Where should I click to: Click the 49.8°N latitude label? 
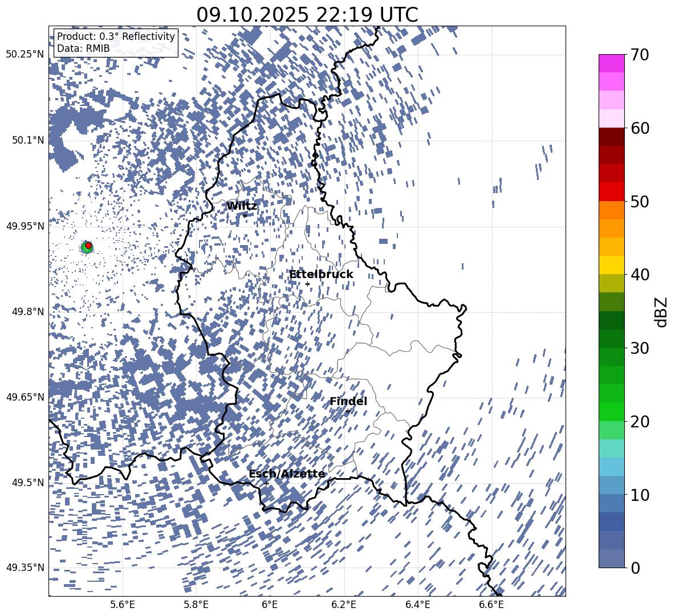[28, 312]
